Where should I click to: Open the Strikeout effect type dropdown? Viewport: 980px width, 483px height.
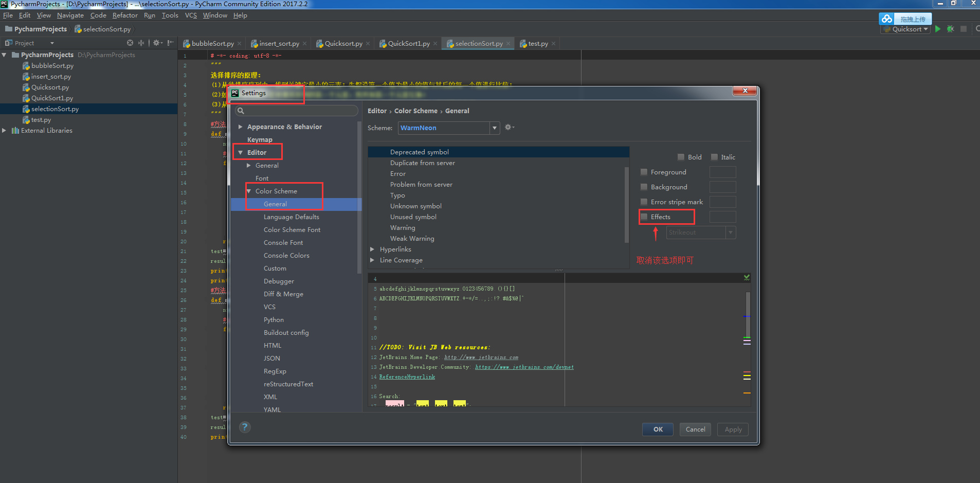(x=730, y=232)
